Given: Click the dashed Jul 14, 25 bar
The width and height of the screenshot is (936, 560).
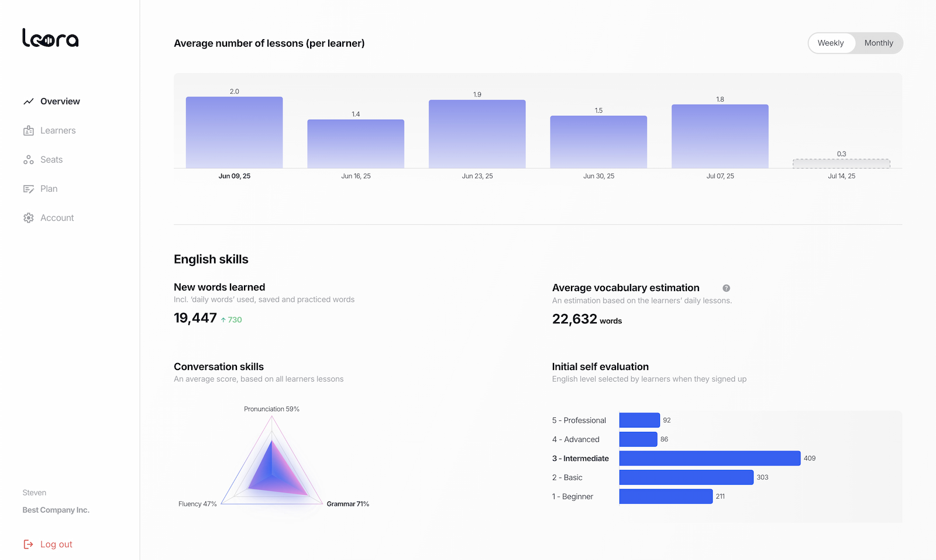Looking at the screenshot, I should (841, 164).
